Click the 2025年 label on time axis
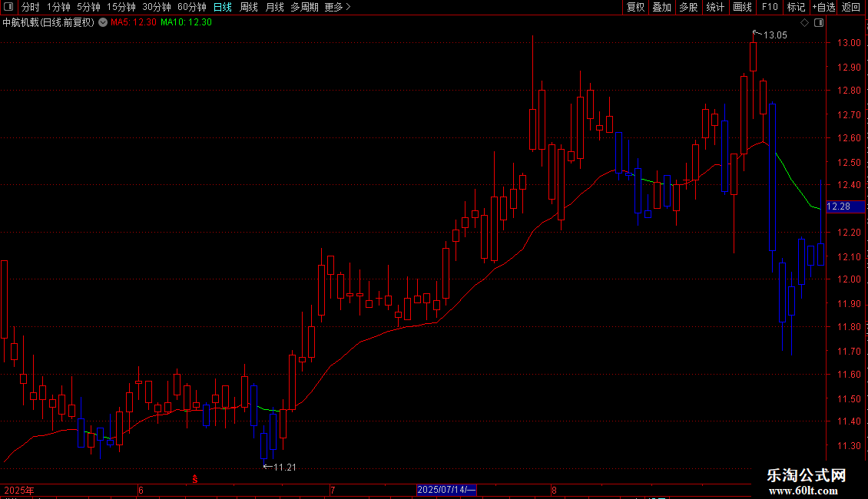Image resolution: width=868 pixels, height=499 pixels. coord(19,490)
